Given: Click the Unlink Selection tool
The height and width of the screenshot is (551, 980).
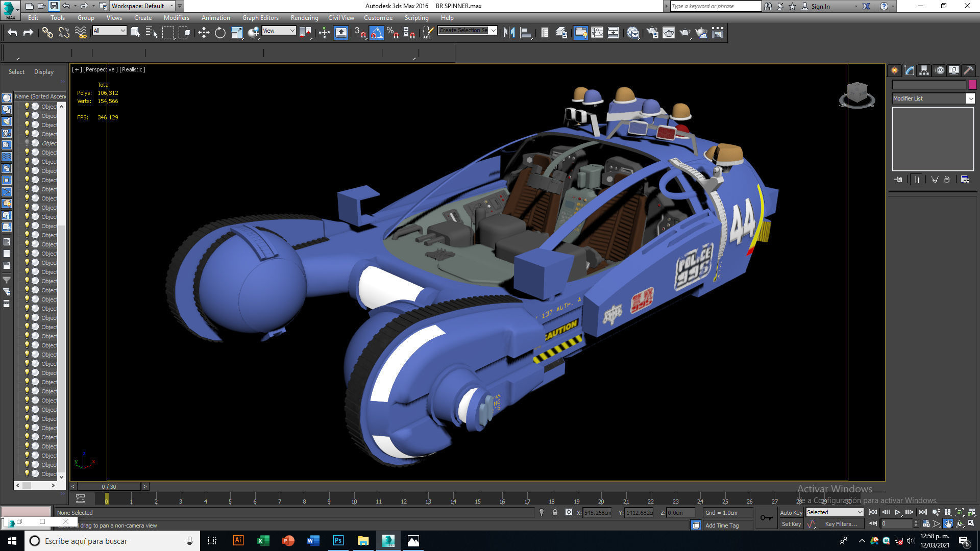Looking at the screenshot, I should [x=64, y=33].
